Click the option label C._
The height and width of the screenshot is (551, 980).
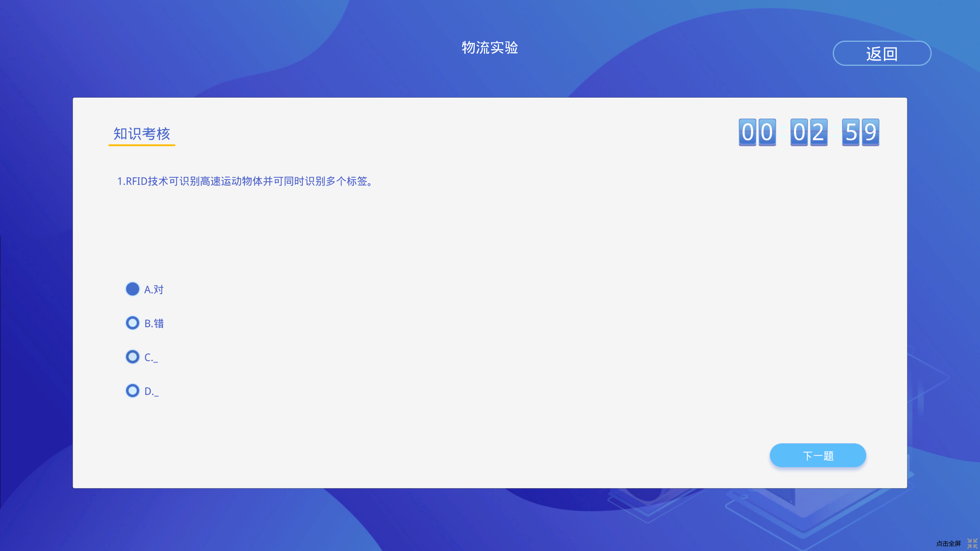151,357
